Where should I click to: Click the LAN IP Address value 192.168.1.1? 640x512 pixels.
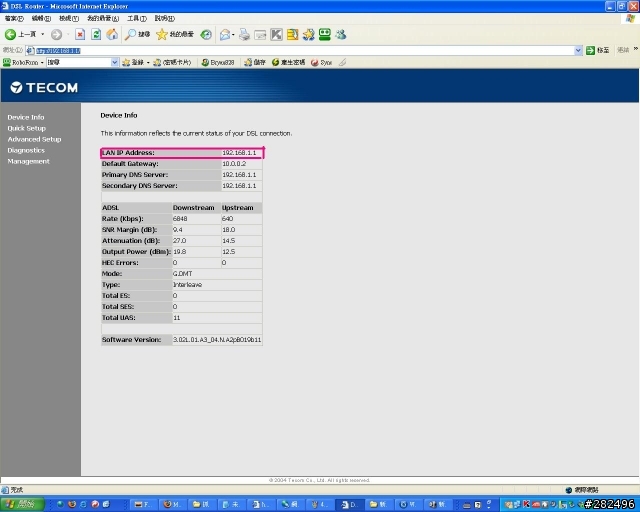pyautogui.click(x=239, y=153)
